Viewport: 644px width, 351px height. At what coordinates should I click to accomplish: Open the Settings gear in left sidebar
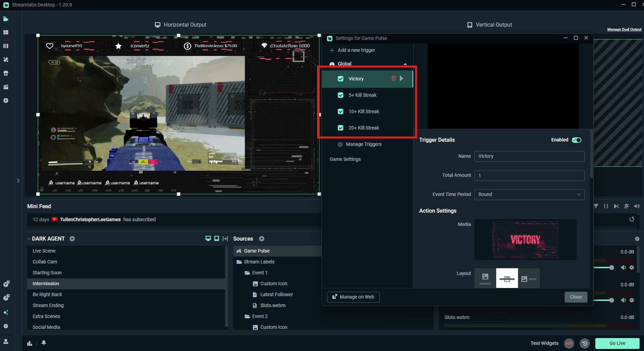point(6,326)
